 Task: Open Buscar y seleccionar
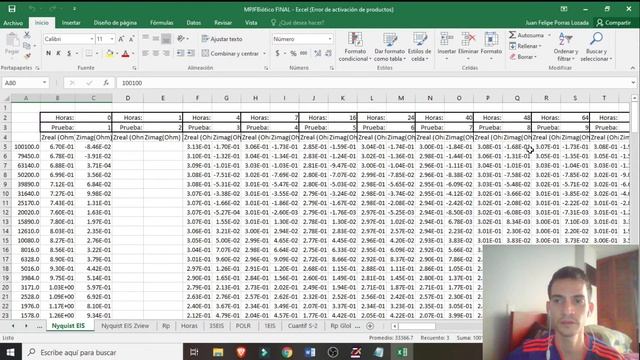596,47
